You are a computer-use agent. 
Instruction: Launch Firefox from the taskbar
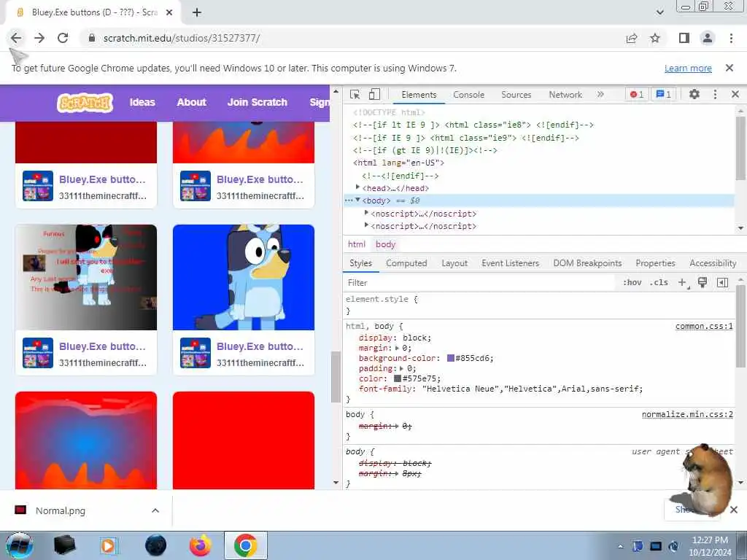(201, 545)
